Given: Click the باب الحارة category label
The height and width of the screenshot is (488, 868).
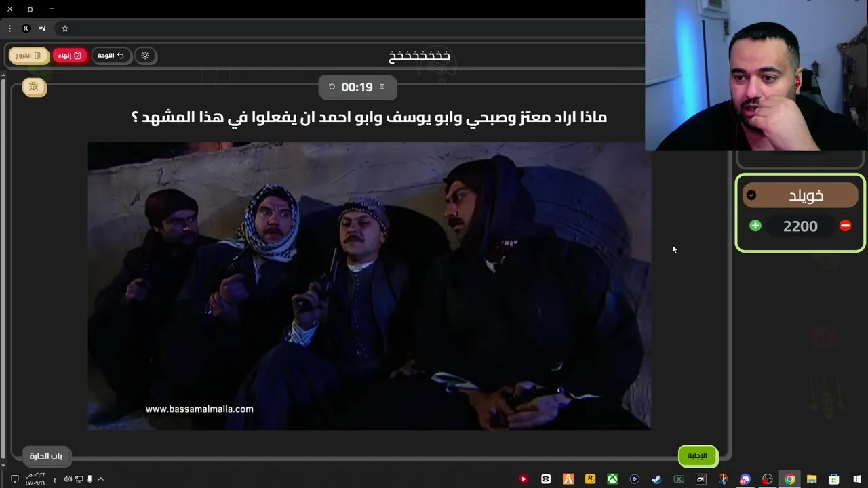Looking at the screenshot, I should tap(45, 456).
